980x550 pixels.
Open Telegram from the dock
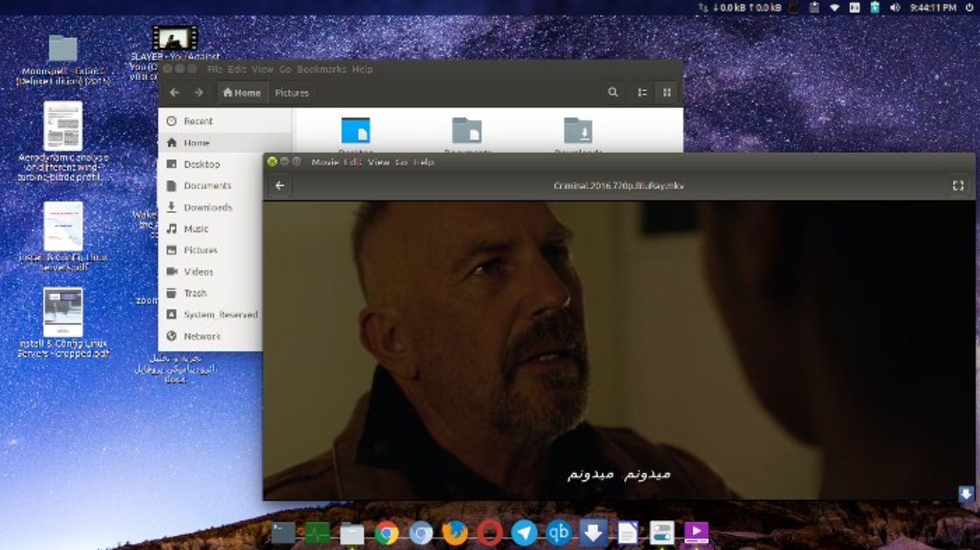pos(524,534)
